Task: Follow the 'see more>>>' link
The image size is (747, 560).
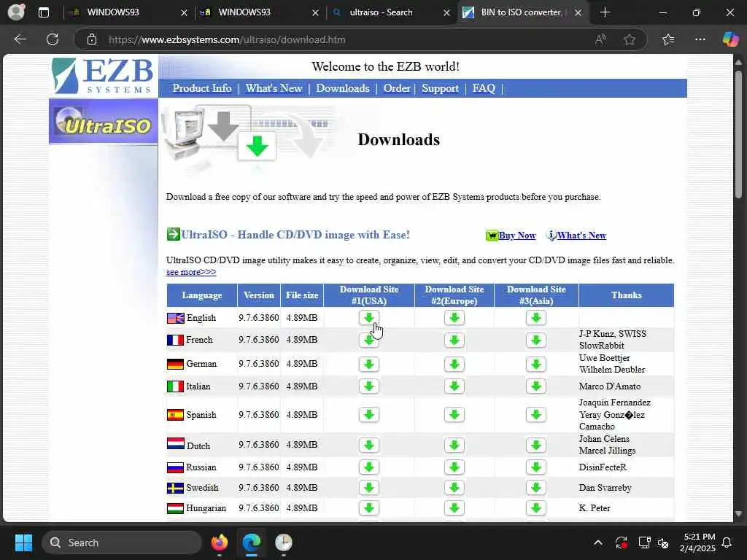Action: click(191, 272)
